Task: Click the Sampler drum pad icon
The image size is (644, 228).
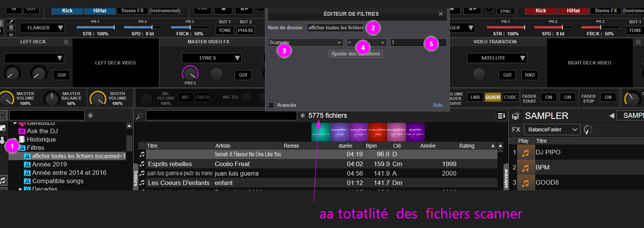Action: point(516,116)
